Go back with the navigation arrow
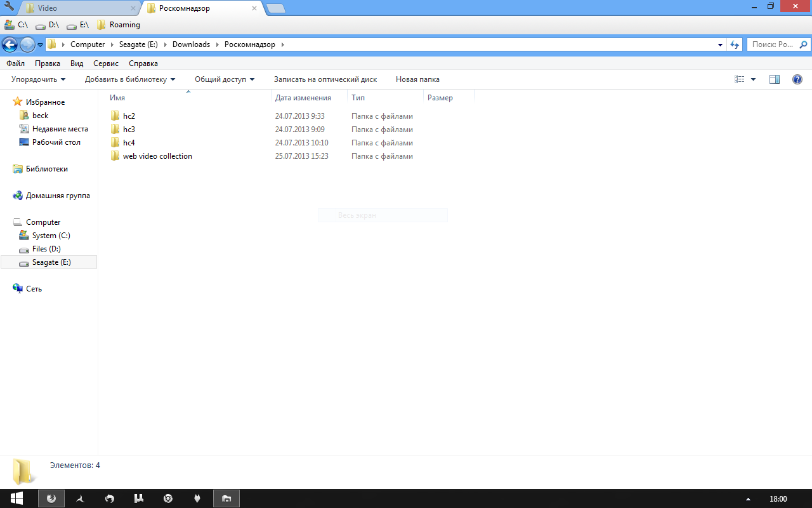Image resolution: width=812 pixels, height=508 pixels. coord(10,44)
